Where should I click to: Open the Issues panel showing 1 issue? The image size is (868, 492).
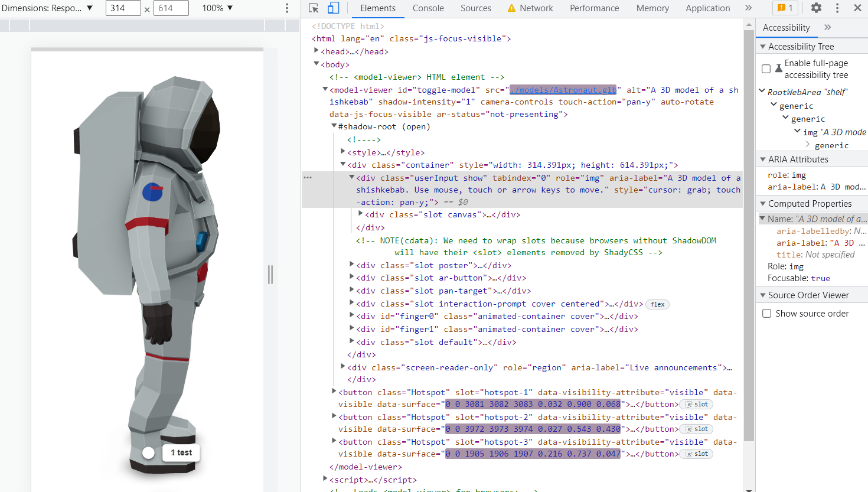[x=785, y=8]
